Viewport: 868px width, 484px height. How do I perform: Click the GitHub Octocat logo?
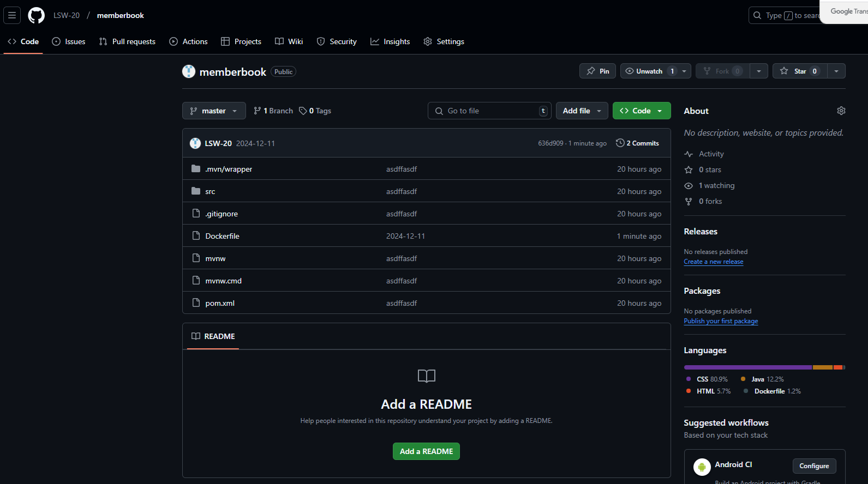point(37,15)
